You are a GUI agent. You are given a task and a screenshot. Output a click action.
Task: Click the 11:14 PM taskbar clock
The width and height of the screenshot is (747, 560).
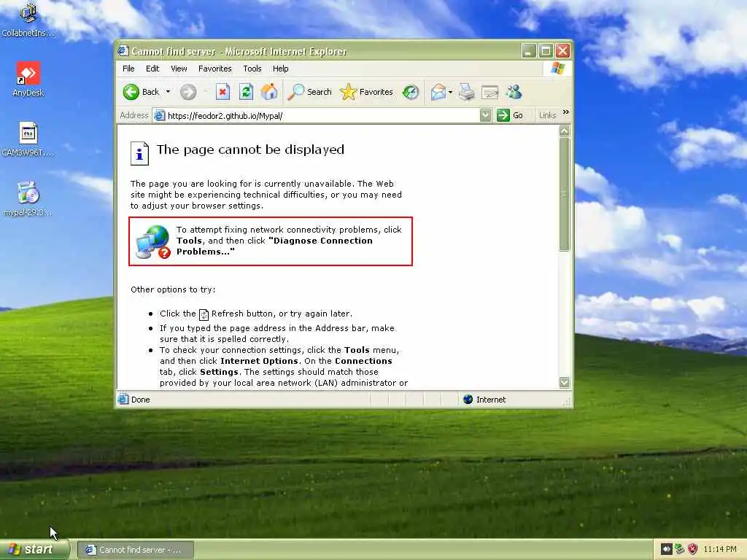[x=720, y=550]
